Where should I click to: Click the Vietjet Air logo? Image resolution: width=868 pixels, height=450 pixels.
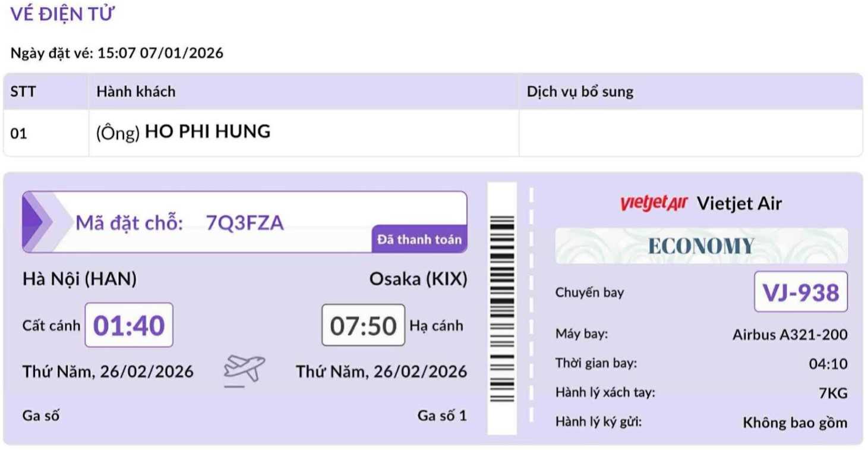pos(653,203)
